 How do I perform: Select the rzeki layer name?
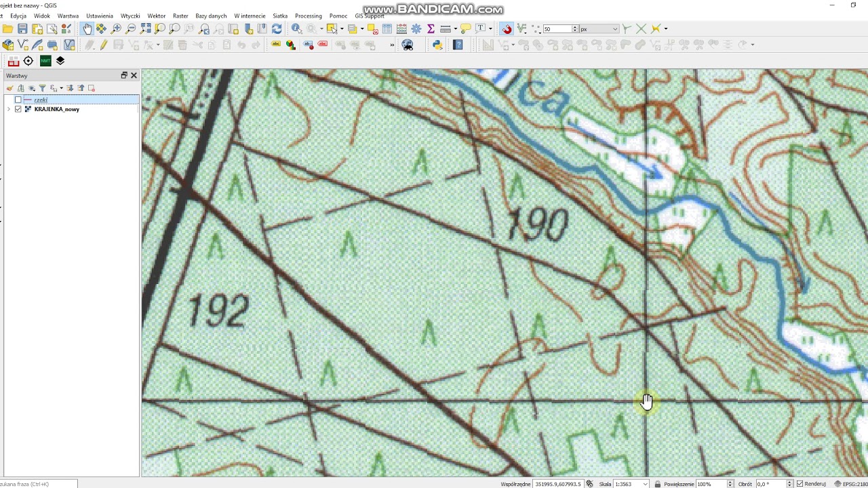point(41,100)
